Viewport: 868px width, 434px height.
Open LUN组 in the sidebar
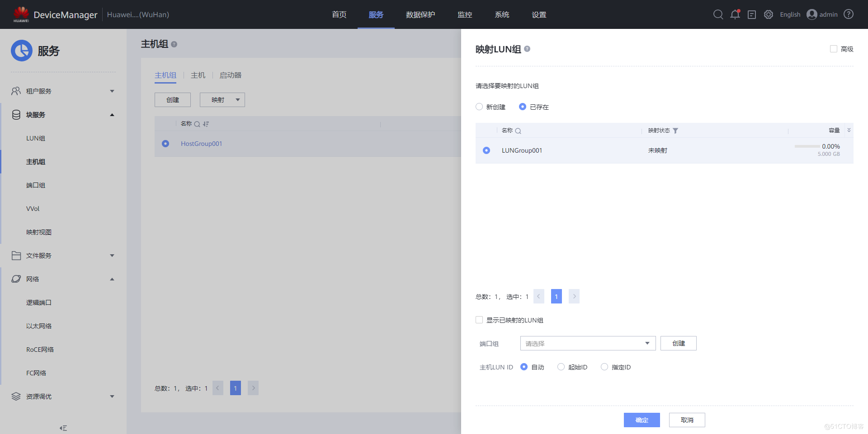pyautogui.click(x=36, y=138)
